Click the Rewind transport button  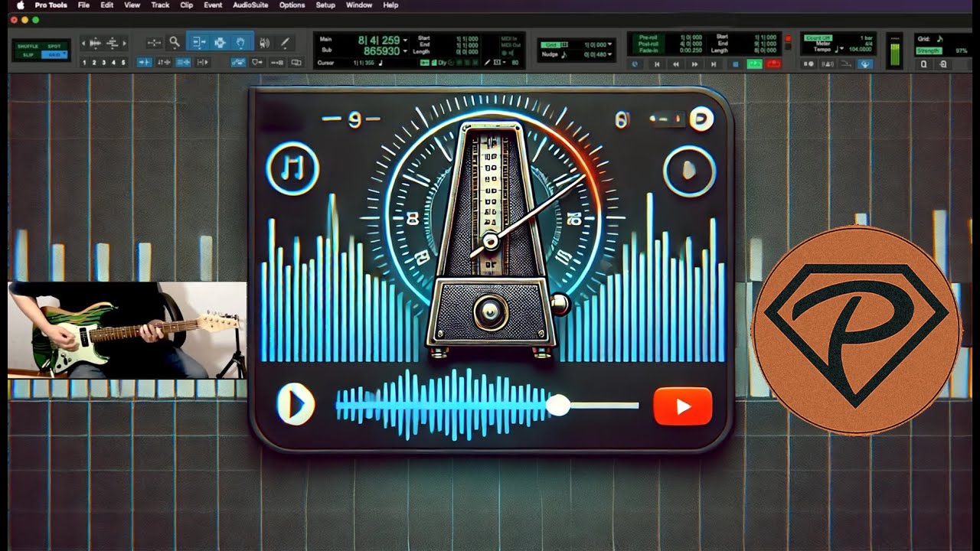point(676,64)
